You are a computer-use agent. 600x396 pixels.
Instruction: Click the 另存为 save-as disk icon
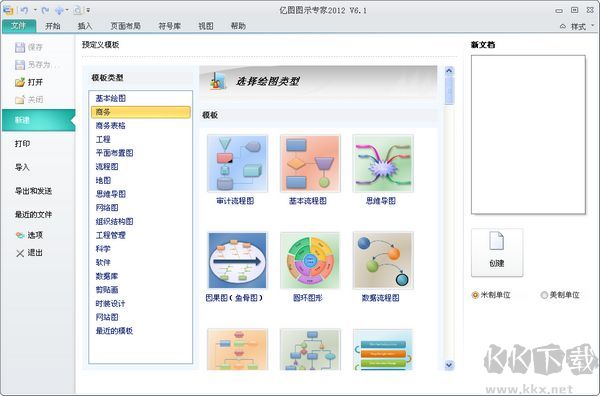(x=20, y=65)
